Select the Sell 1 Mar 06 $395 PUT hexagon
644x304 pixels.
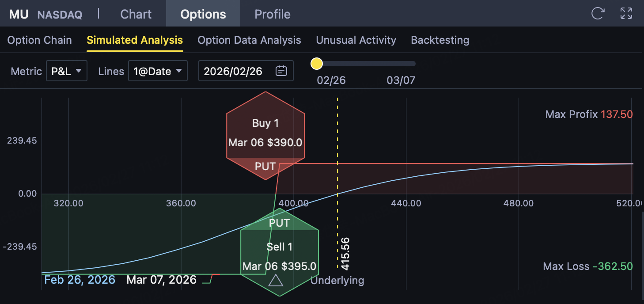click(279, 252)
